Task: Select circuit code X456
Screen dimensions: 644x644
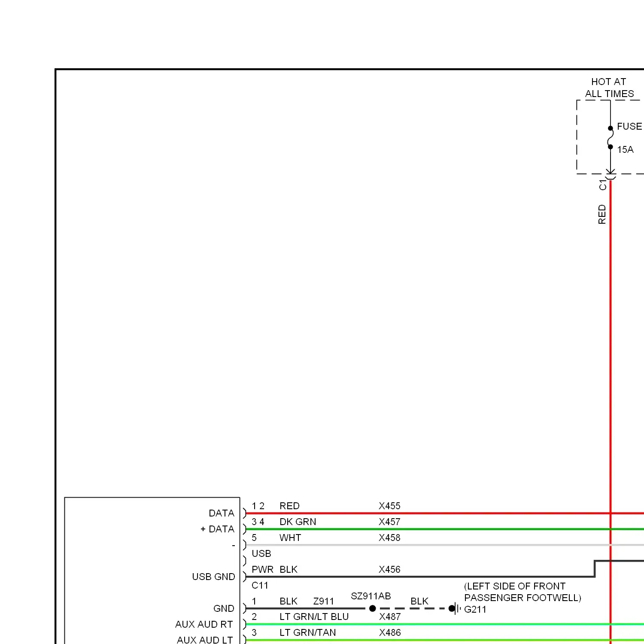Action: [389, 569]
